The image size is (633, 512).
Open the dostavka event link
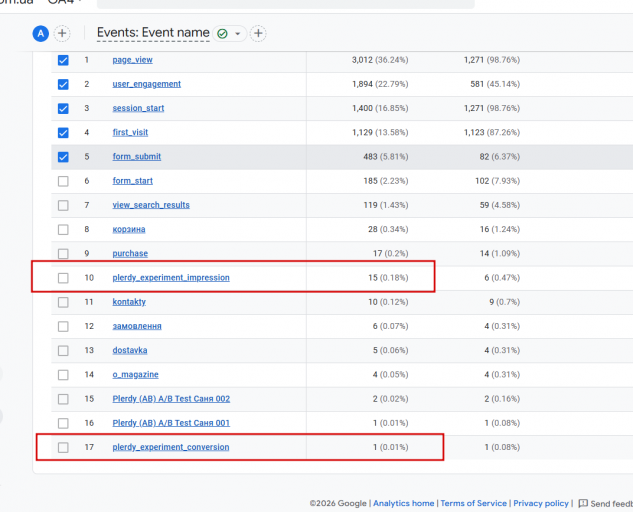[130, 350]
